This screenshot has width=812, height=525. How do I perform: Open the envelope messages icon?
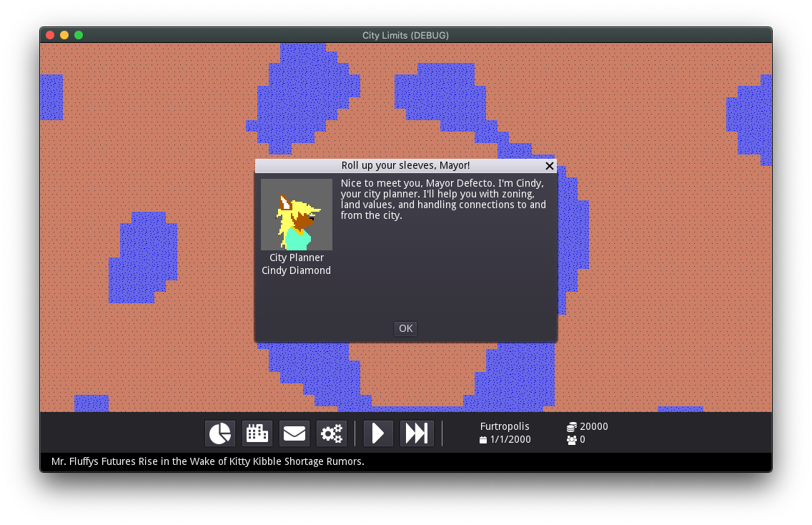coord(294,433)
